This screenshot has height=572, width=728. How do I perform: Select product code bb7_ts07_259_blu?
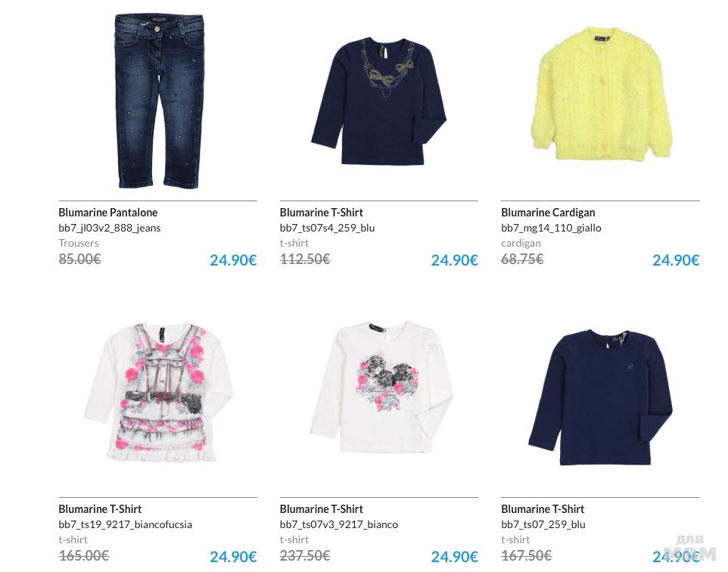coord(543,524)
